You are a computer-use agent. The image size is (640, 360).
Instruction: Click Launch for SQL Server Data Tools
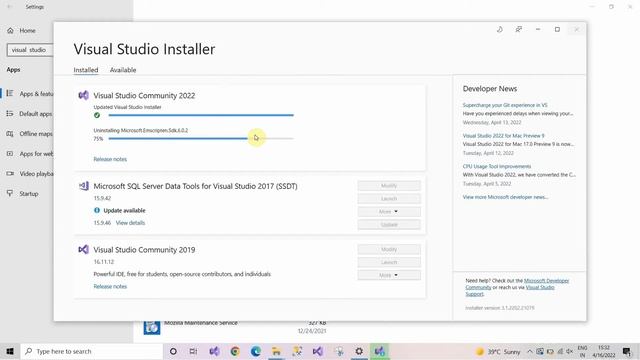tap(389, 198)
